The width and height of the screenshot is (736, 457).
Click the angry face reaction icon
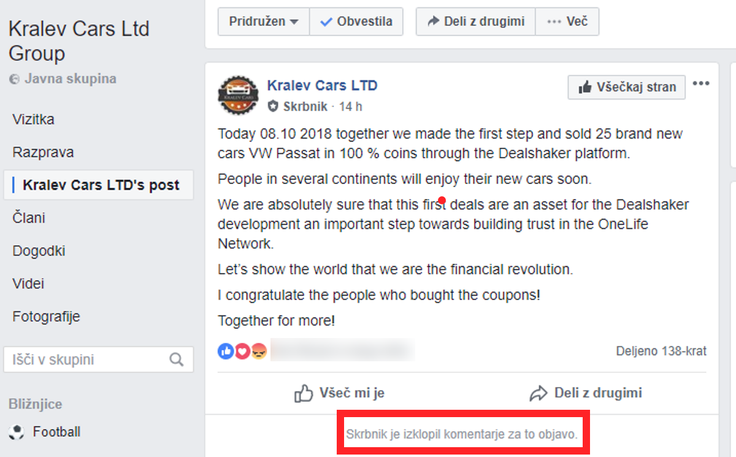click(259, 351)
